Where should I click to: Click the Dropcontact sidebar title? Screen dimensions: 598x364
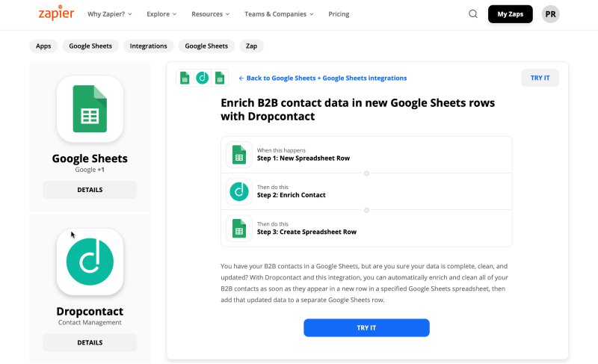tap(90, 312)
